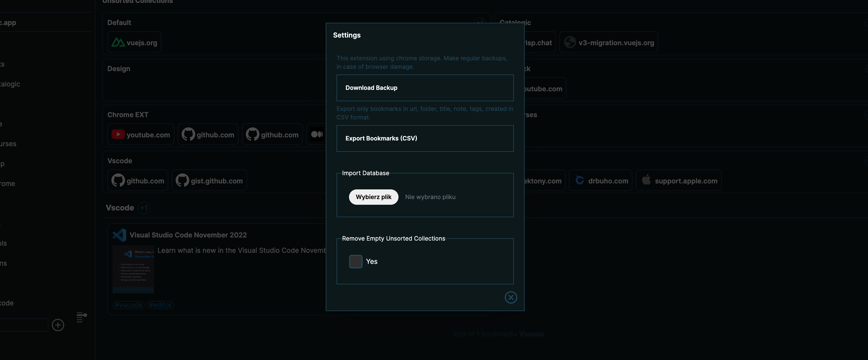Click the #editor tag
The height and width of the screenshot is (360, 868).
click(x=160, y=305)
